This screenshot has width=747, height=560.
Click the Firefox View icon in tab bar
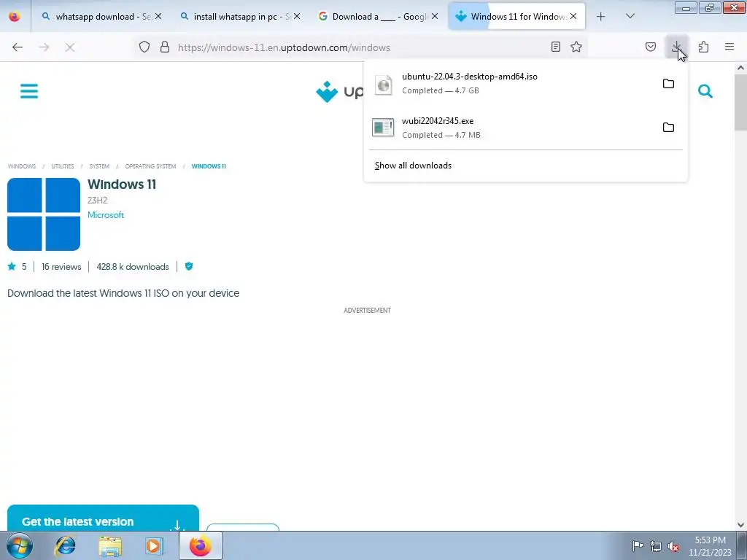point(15,17)
